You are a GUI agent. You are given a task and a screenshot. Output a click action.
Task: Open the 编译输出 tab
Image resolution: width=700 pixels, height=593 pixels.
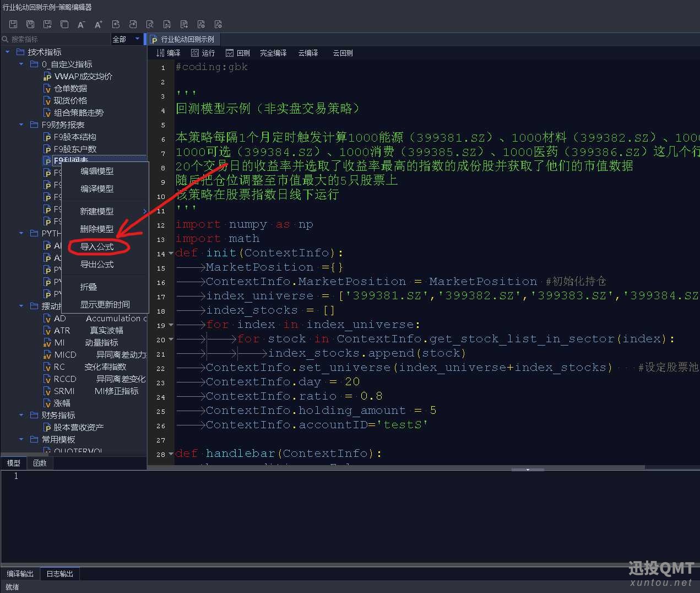pos(20,574)
